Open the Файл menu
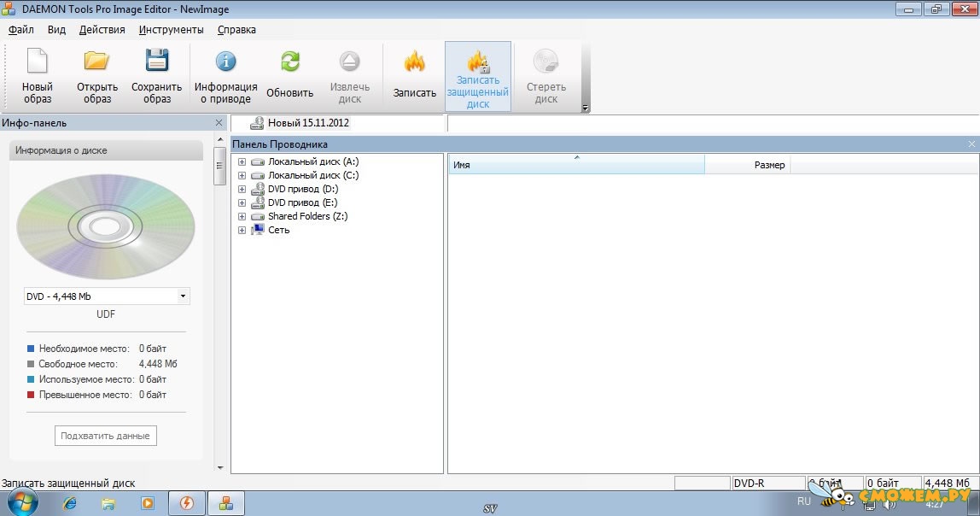 [x=21, y=29]
